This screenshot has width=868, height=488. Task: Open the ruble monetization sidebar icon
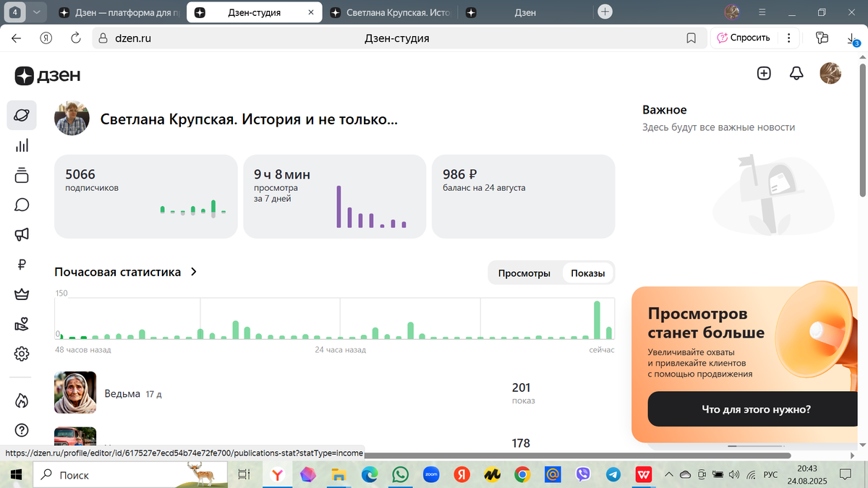[x=22, y=265]
